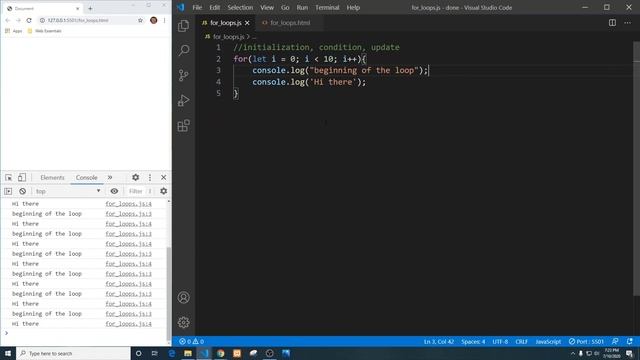Close the Document tab in Chrome

click(78, 8)
